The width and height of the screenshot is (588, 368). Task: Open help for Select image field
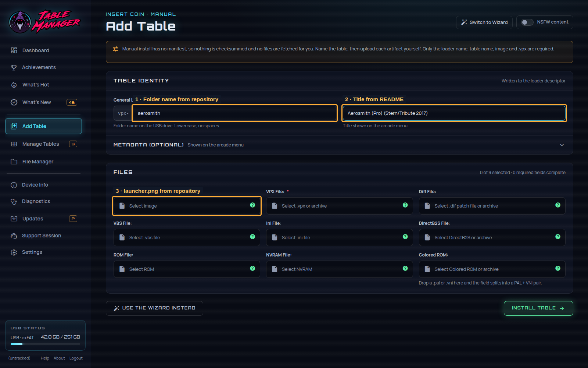252,205
